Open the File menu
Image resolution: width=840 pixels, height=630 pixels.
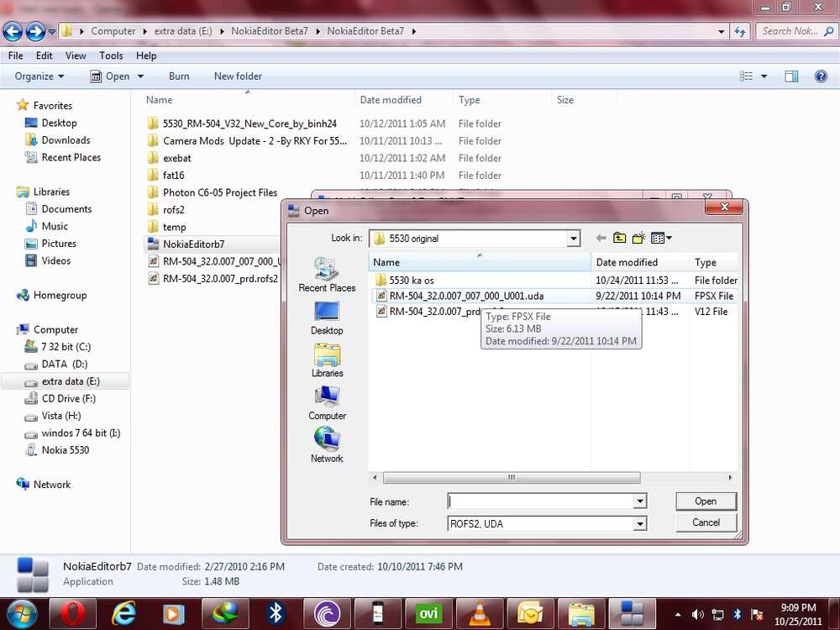coord(15,55)
